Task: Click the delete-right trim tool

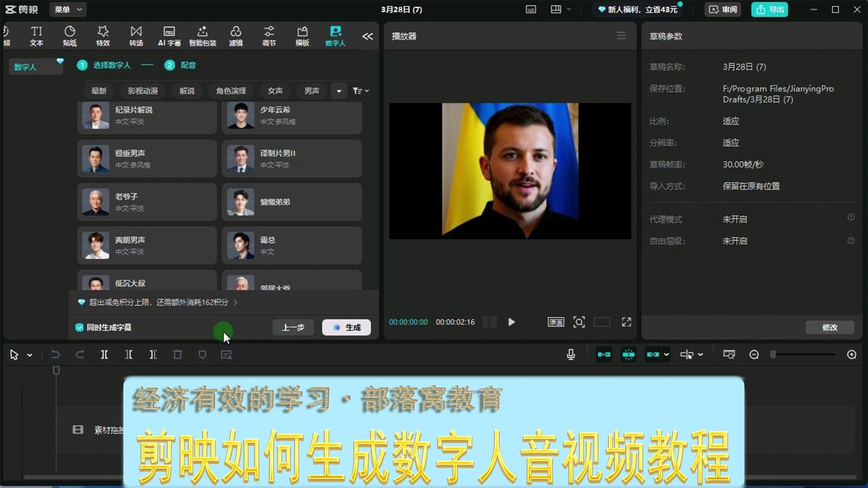Action: [x=153, y=355]
